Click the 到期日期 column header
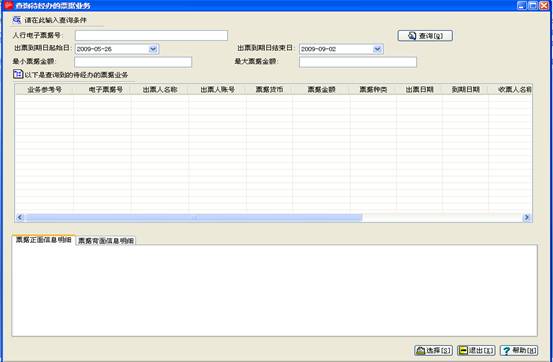Viewport: 553px width, 362px height. (466, 90)
